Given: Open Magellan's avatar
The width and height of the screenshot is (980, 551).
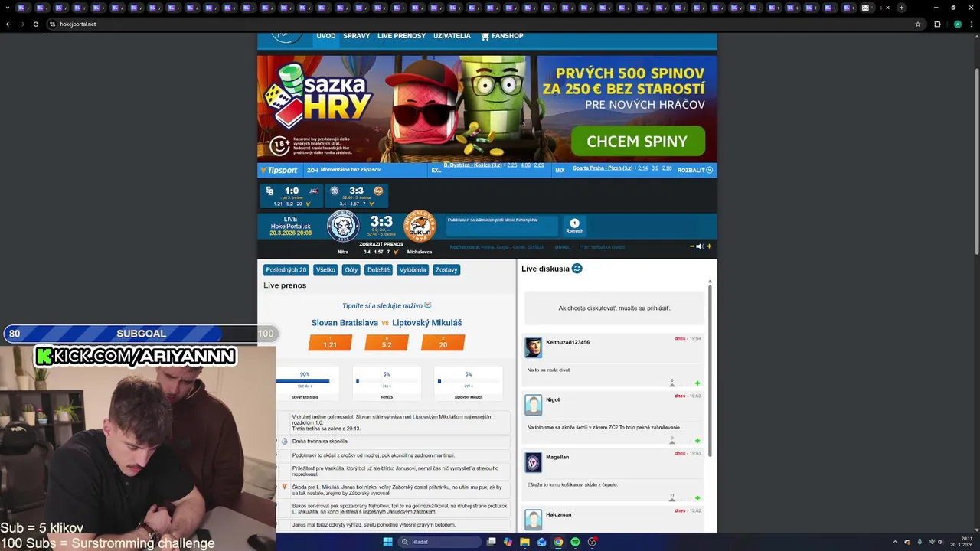Looking at the screenshot, I should pyautogui.click(x=533, y=462).
